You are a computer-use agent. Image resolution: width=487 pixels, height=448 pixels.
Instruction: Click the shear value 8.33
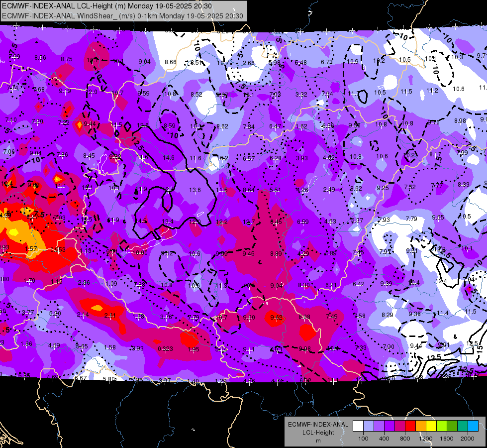tap(464, 184)
